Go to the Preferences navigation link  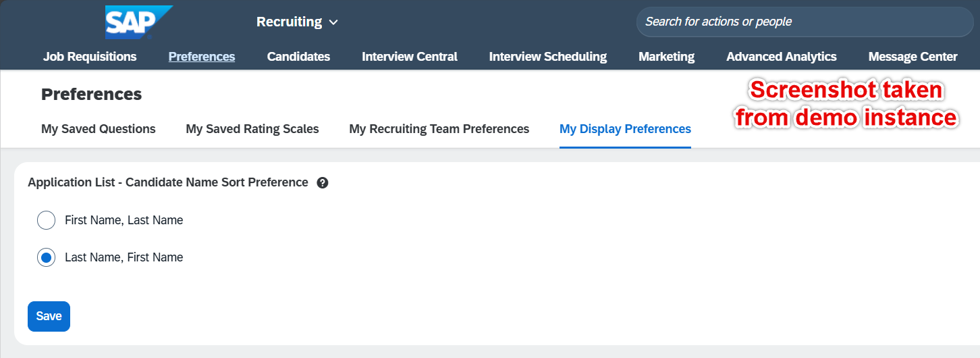pyautogui.click(x=202, y=57)
